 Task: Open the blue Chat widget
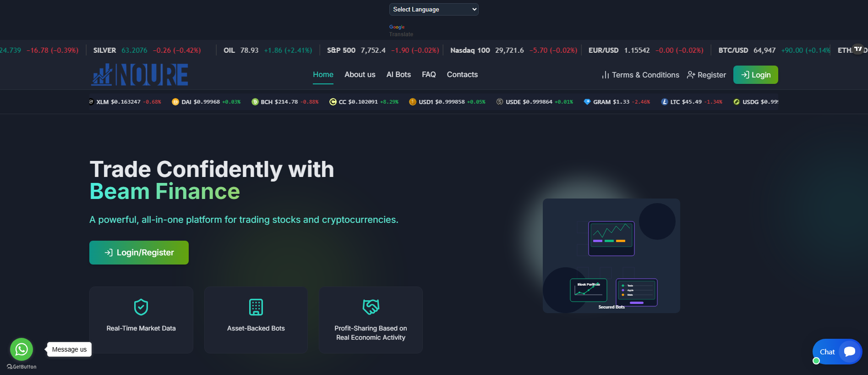click(x=837, y=352)
